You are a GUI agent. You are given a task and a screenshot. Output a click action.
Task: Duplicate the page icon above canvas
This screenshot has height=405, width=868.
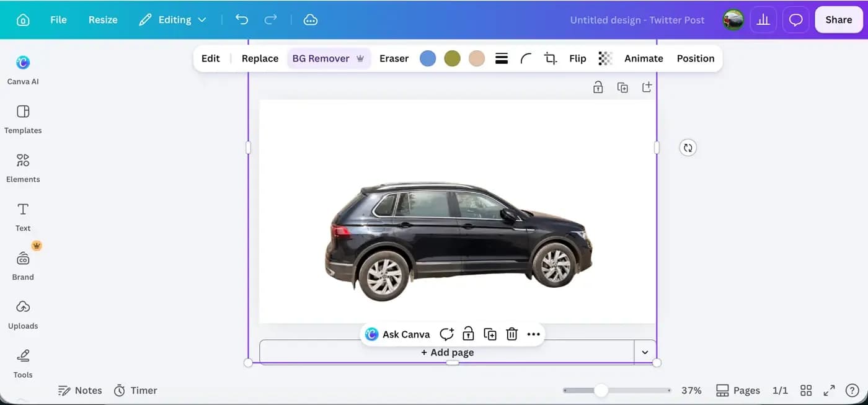pyautogui.click(x=622, y=87)
